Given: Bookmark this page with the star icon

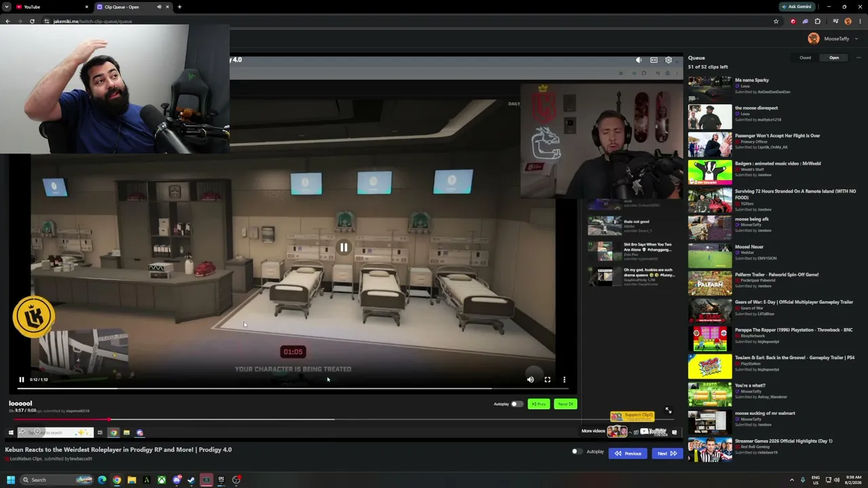Looking at the screenshot, I should (x=776, y=21).
